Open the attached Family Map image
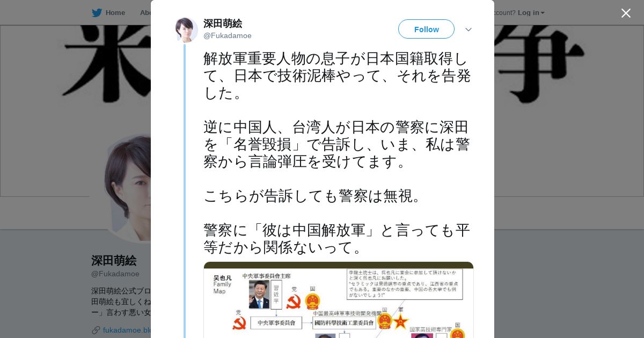Screen dimensions: 644x338 coord(339,300)
